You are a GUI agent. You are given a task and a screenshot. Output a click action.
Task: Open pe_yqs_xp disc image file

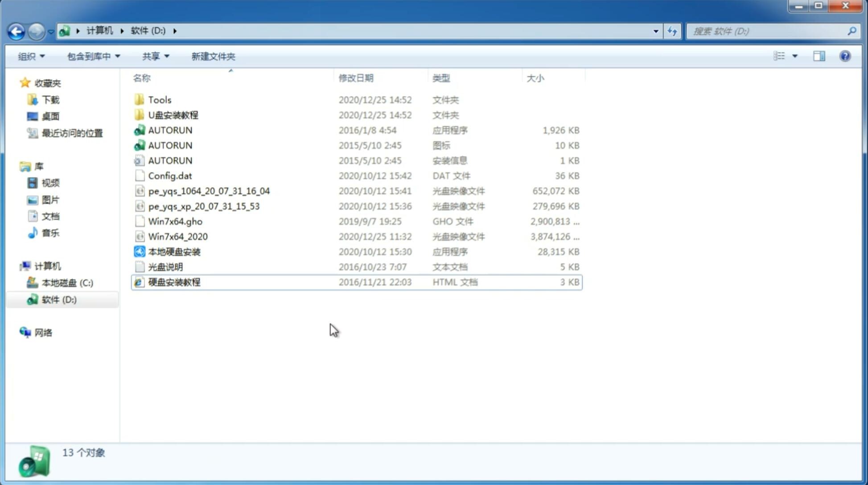pyautogui.click(x=204, y=206)
